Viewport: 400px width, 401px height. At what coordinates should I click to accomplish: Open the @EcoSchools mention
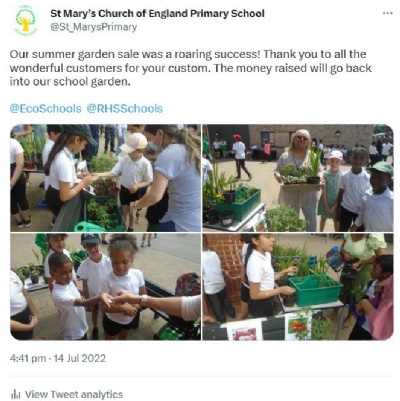[45, 109]
